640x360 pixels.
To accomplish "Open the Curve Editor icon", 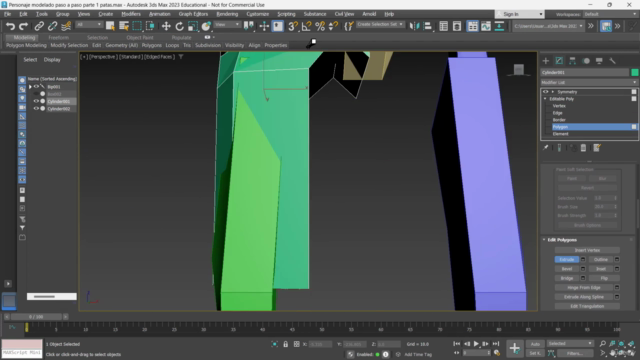I will (x=486, y=26).
